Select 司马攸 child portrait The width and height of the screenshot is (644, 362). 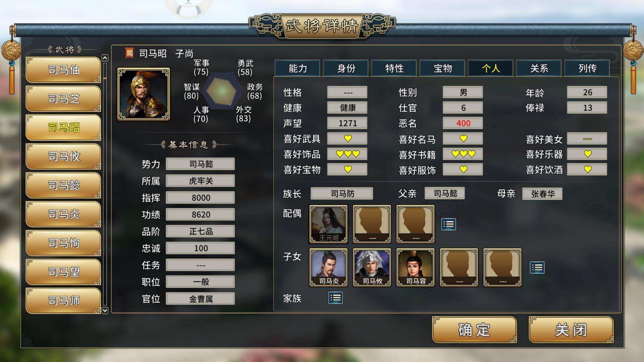372,267
